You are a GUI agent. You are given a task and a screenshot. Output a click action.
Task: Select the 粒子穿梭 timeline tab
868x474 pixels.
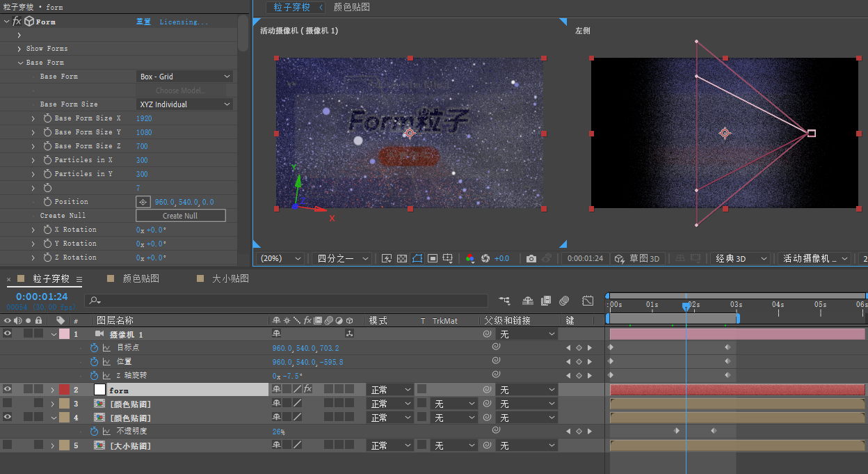(51, 278)
